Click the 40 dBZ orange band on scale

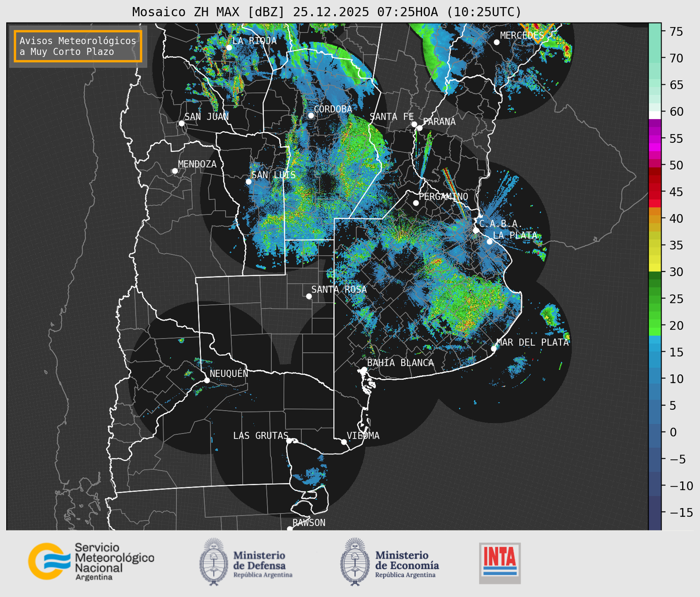point(655,218)
